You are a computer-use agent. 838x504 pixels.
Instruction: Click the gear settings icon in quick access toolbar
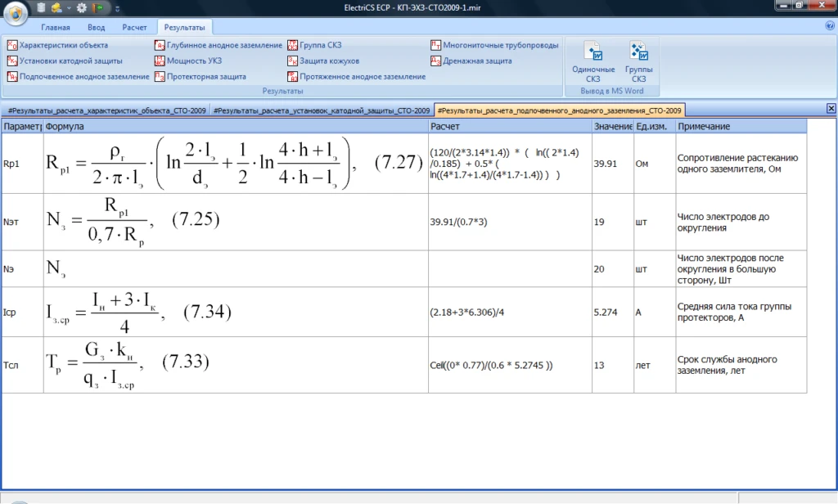coord(81,7)
